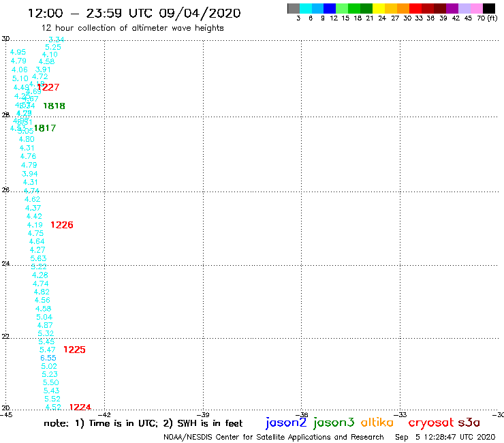This screenshot has height=443, width=504.
Task: Click the wave height value 4.52
Action: tap(53, 407)
